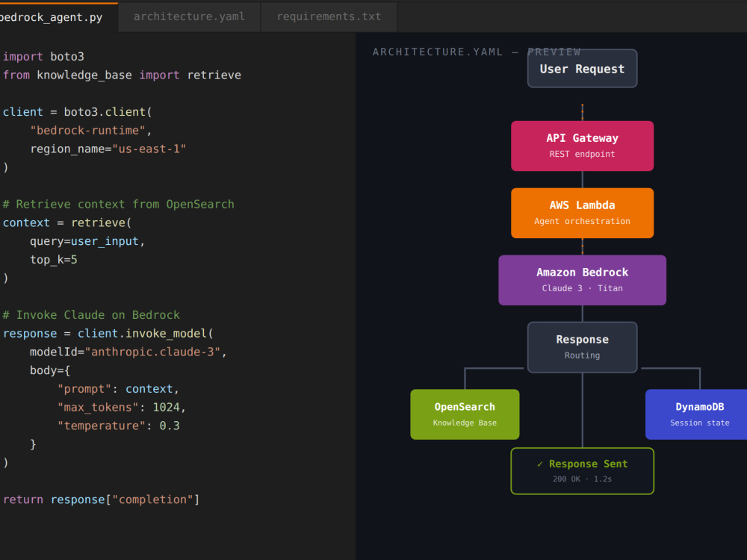Click the "max_tokens": 1024 line
747x560 pixels.
(x=122, y=408)
